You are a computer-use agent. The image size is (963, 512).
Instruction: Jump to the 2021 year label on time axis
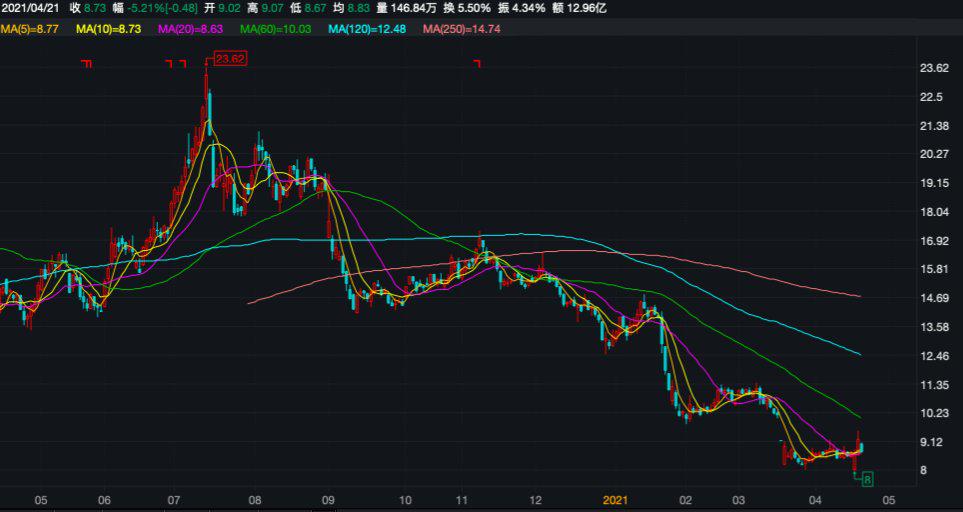click(x=613, y=499)
